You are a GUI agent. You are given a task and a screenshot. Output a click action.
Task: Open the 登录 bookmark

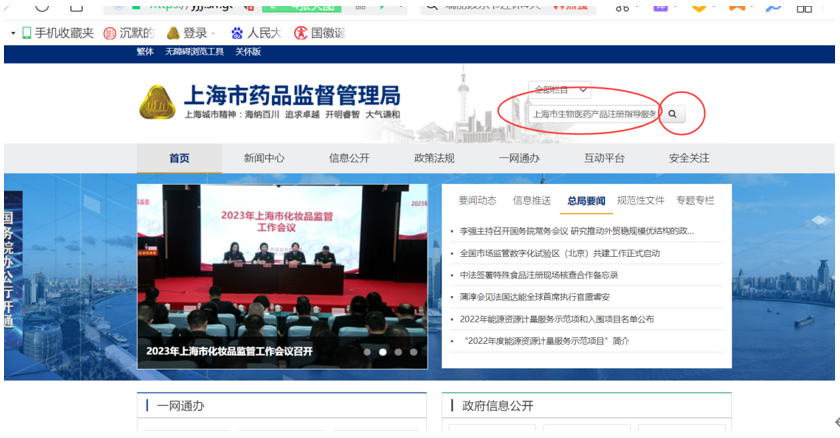click(190, 33)
